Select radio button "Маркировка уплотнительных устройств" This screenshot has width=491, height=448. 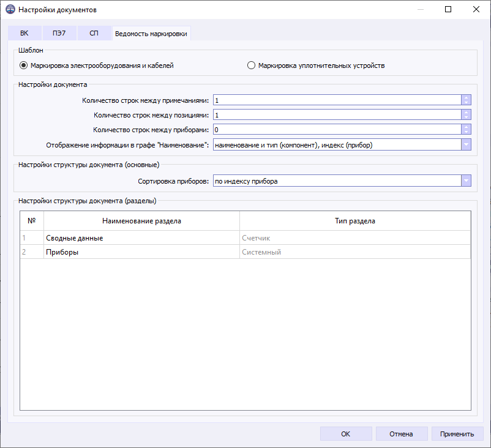pos(252,65)
